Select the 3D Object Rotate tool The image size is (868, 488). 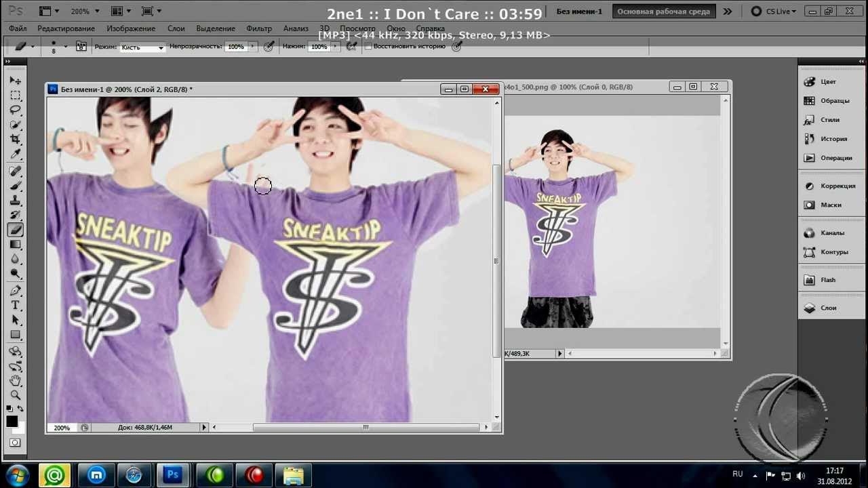coord(15,352)
